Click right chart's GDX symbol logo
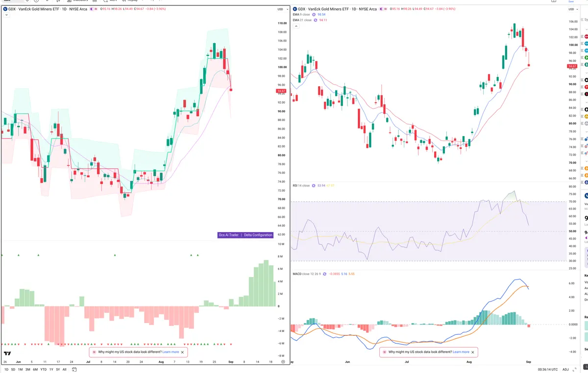 click(x=294, y=9)
